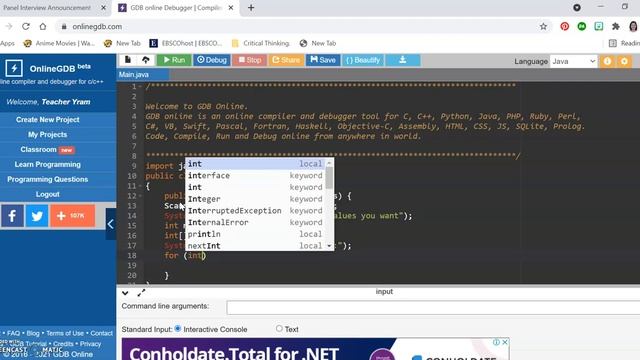The image size is (640, 360).
Task: Fold code block at line 11
Action: (140, 186)
